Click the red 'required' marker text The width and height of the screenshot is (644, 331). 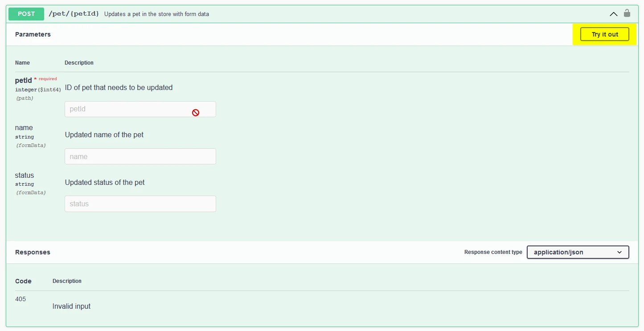(48, 79)
